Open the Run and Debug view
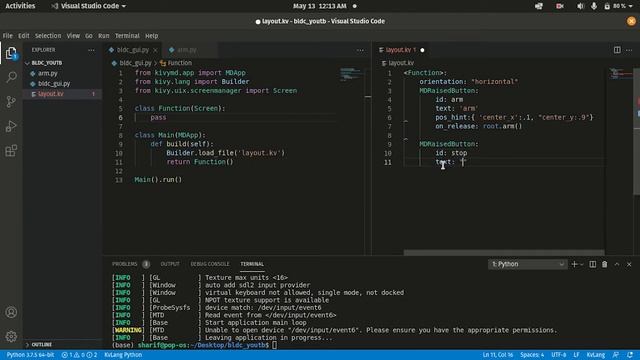The width and height of the screenshot is (640, 360). 11,126
